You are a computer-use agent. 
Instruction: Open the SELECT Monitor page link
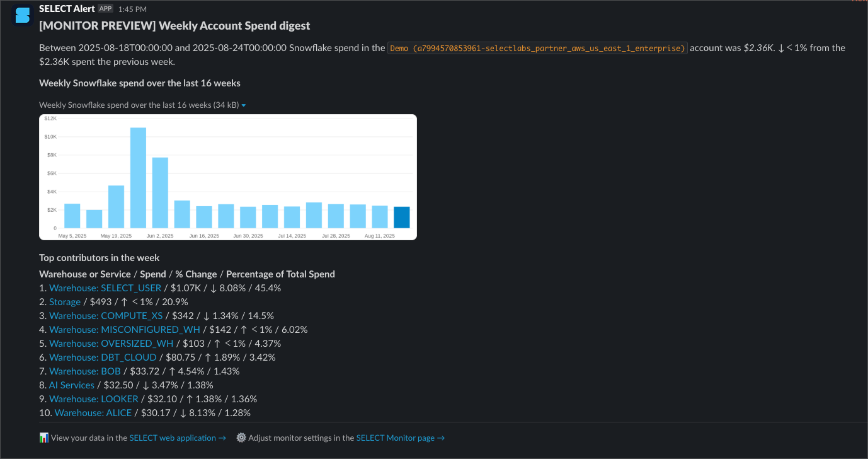pyautogui.click(x=401, y=438)
